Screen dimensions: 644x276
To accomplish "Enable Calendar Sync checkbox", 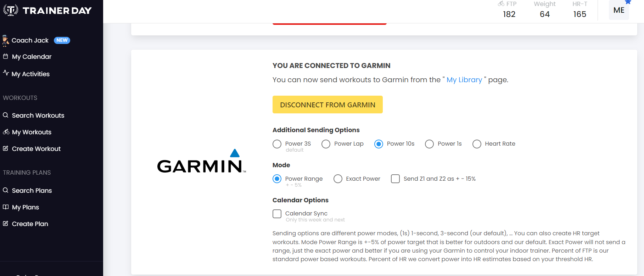I will click(277, 214).
